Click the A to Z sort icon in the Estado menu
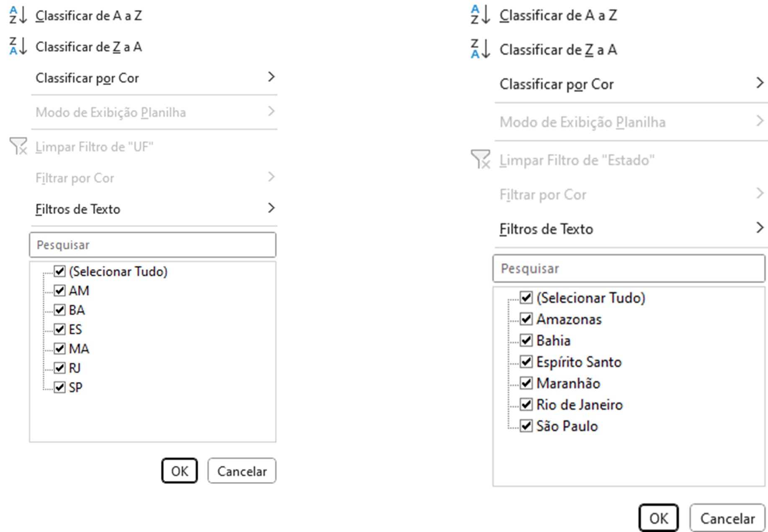This screenshot has width=768, height=532. point(480,15)
